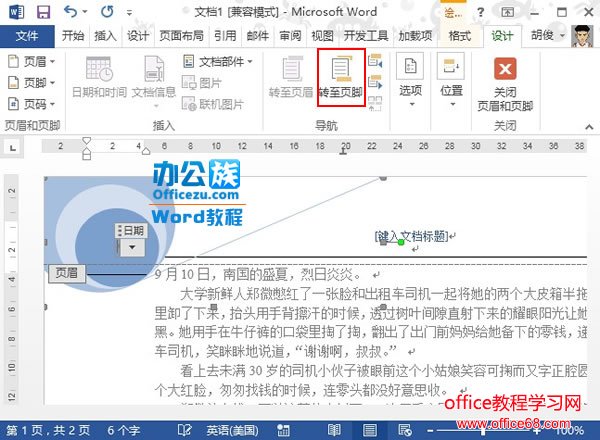The height and width of the screenshot is (440, 600).
Task: Click the Word application icon in title bar
Action: (x=16, y=12)
